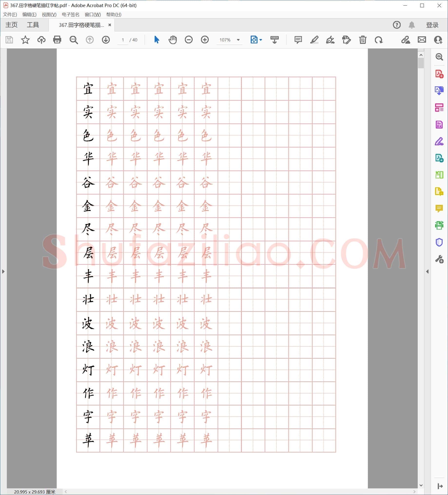Select the 367.田字格硬笔描 document tab

click(x=81, y=25)
